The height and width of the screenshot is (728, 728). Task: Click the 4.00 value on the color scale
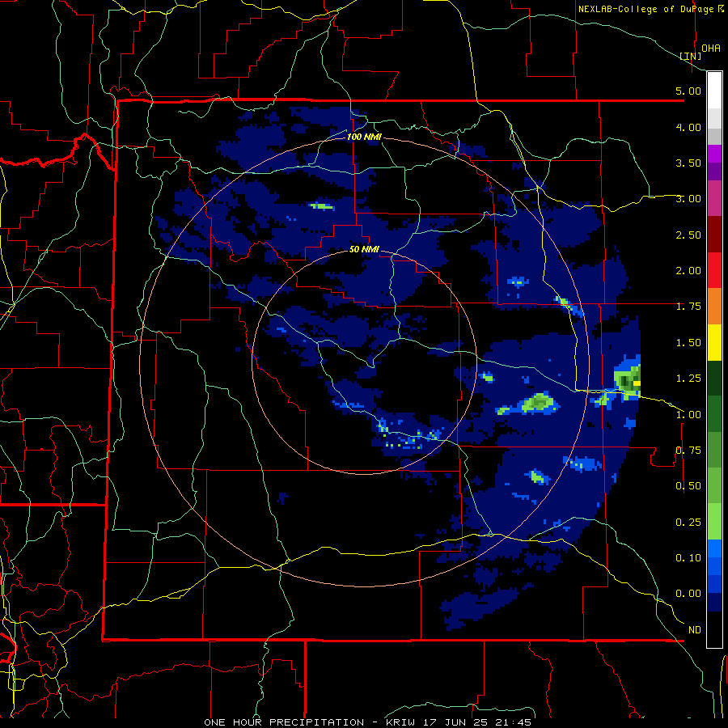point(688,127)
